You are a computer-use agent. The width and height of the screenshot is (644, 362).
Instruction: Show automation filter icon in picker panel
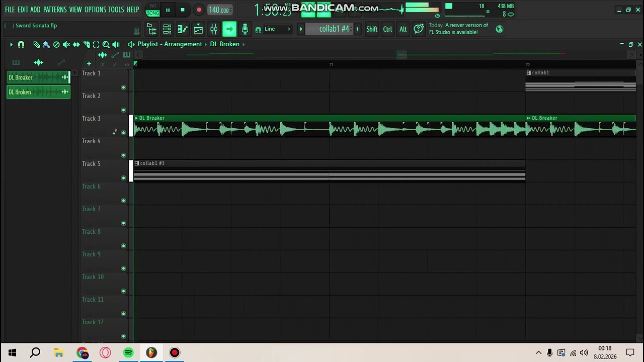(61, 63)
